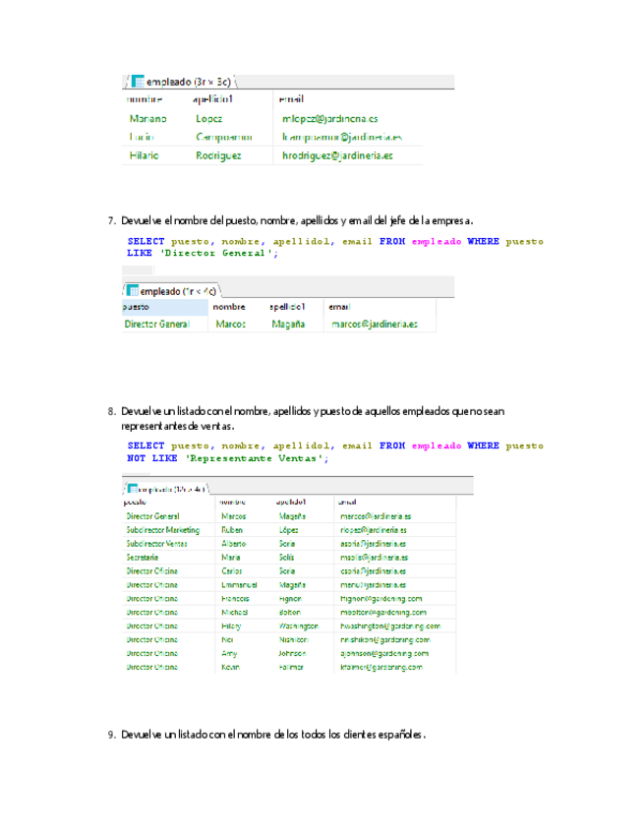Click the email mbolton@gardening.com
This screenshot has width=644, height=834.
(383, 612)
